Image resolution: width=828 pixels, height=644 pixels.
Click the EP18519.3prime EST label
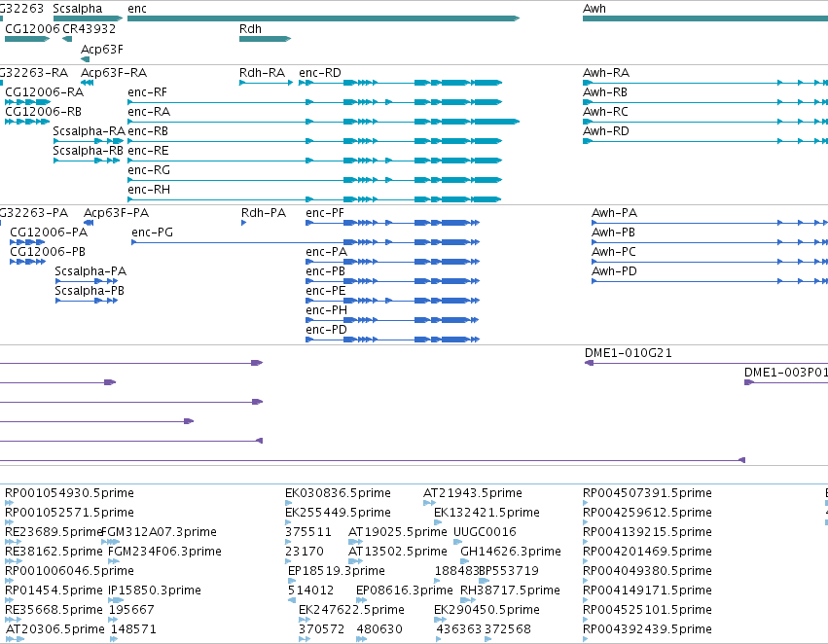337,572
